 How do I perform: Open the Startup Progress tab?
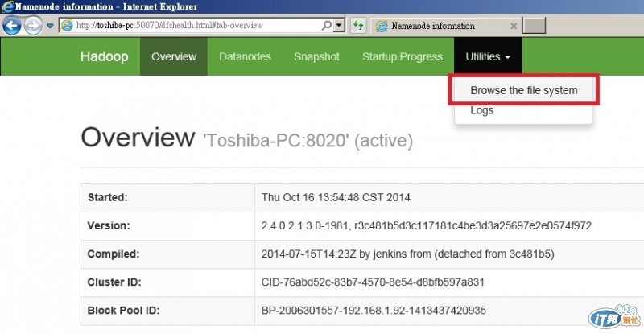tap(402, 56)
